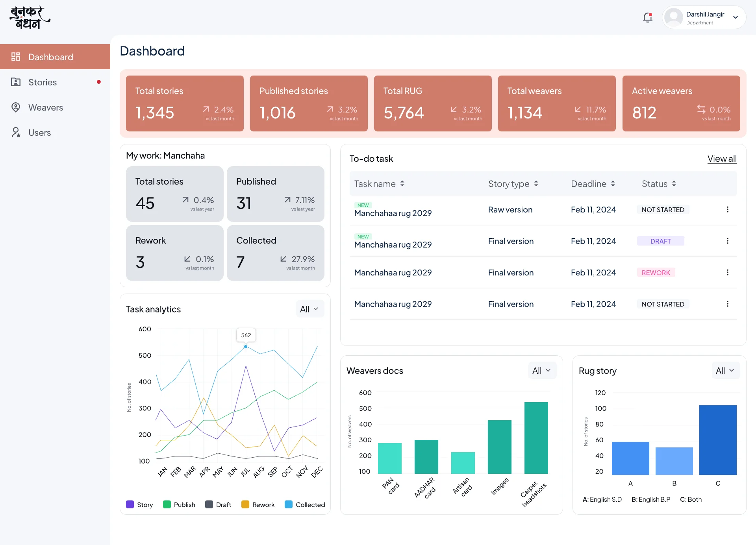Click the 562 data point on chart
Image resolution: width=756 pixels, height=545 pixels.
click(246, 347)
